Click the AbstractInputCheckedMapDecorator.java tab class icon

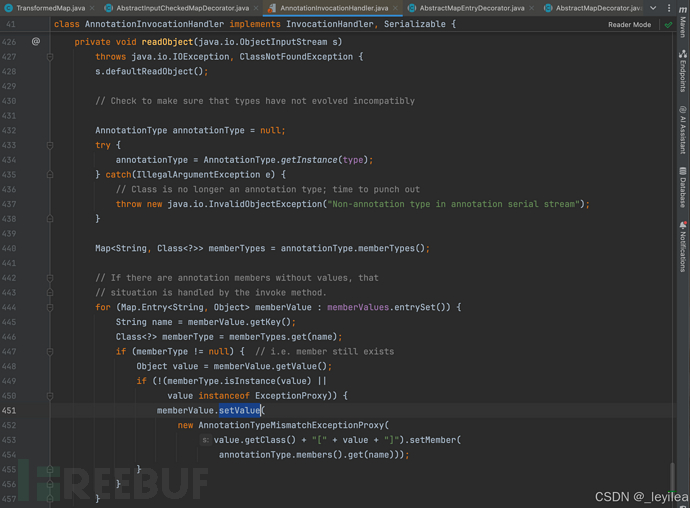click(x=108, y=8)
